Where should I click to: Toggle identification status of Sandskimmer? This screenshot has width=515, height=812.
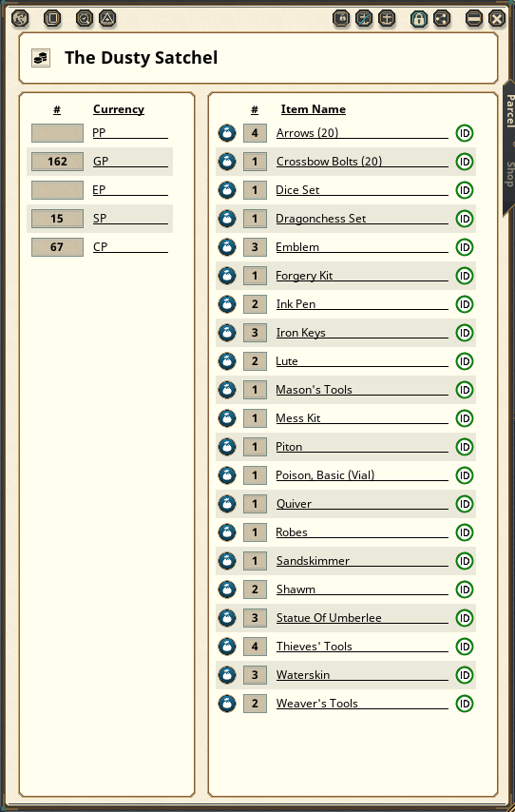coord(465,560)
